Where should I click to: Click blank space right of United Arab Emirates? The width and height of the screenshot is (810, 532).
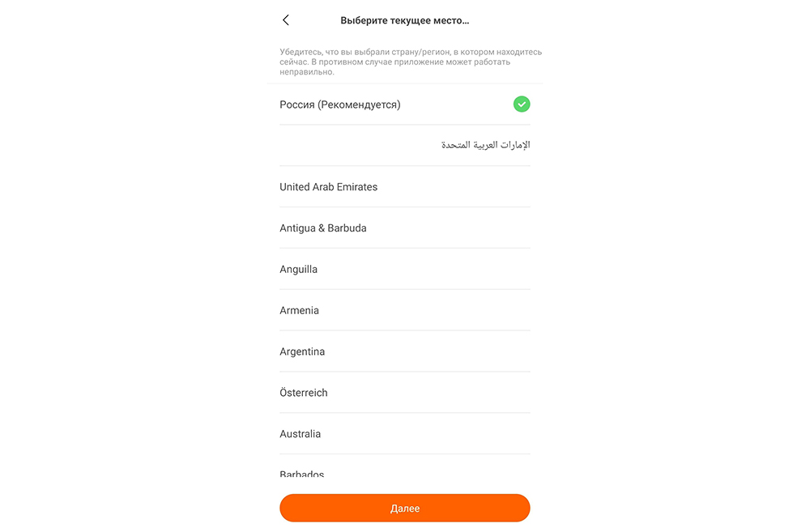(454, 186)
